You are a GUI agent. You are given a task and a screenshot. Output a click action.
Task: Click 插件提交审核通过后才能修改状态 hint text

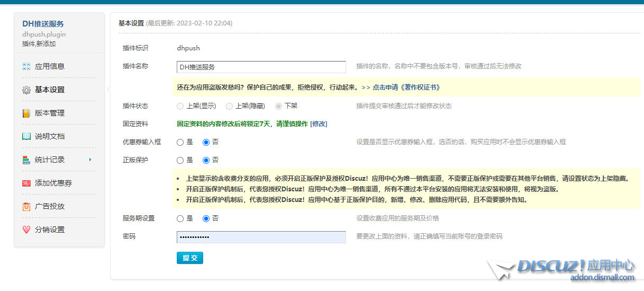point(404,106)
